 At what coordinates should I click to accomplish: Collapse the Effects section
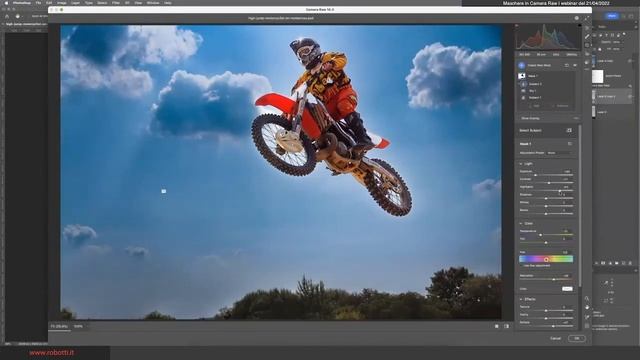(521, 299)
